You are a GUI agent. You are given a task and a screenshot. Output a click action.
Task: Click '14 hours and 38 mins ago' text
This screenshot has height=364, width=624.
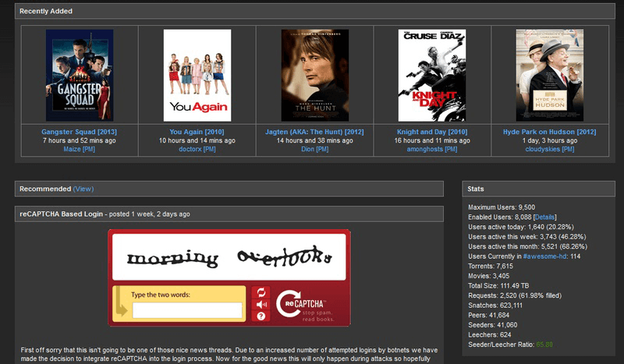(x=315, y=140)
